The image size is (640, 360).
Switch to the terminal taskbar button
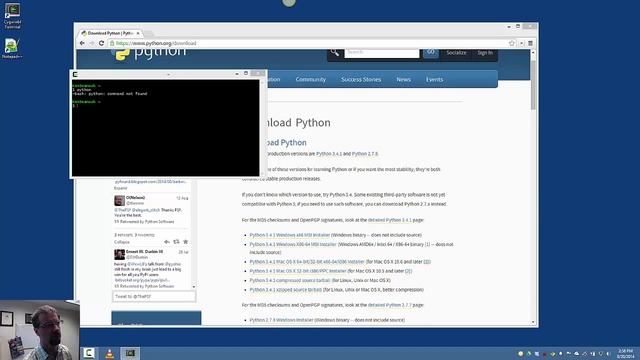pyautogui.click(x=130, y=353)
